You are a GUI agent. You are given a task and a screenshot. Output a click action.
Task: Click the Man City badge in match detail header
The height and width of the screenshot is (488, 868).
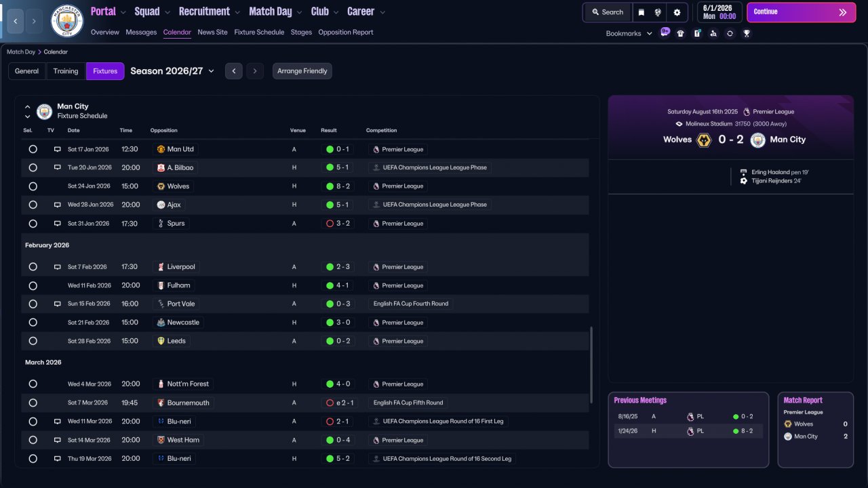(758, 140)
